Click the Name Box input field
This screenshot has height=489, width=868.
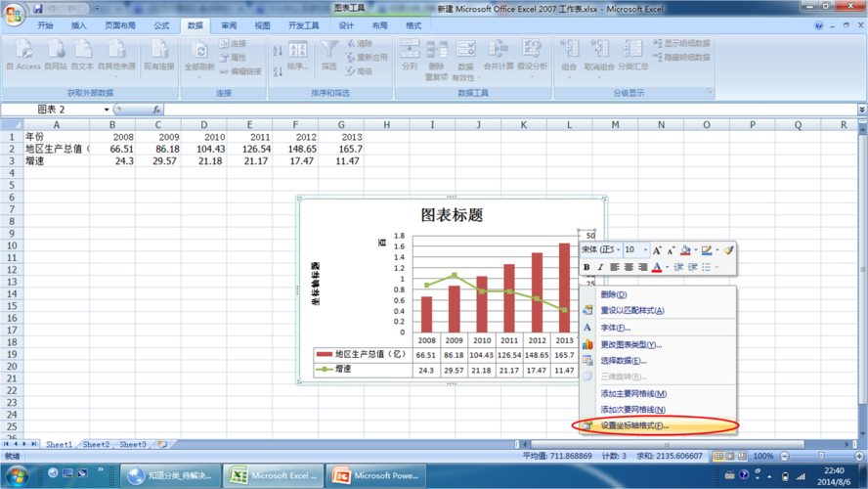click(x=53, y=110)
